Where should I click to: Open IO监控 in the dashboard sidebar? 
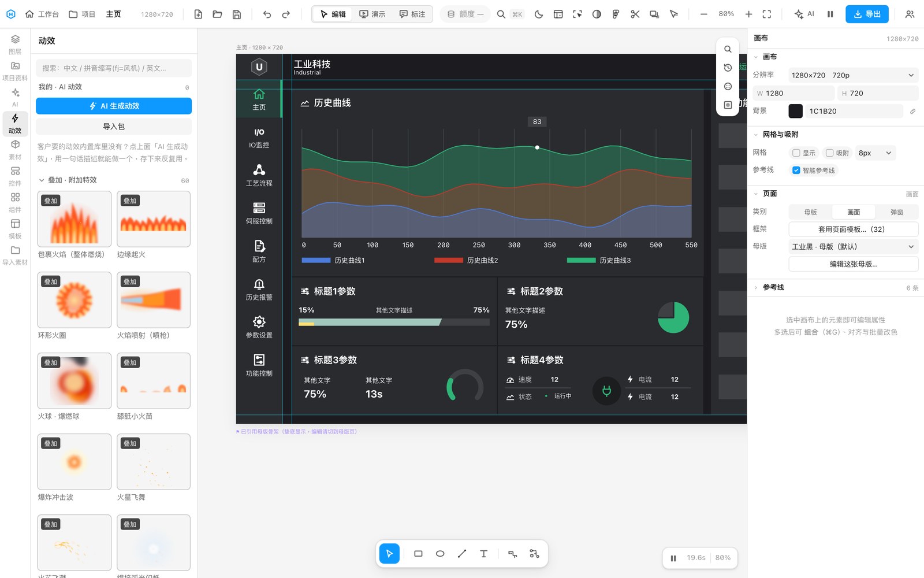(x=259, y=139)
